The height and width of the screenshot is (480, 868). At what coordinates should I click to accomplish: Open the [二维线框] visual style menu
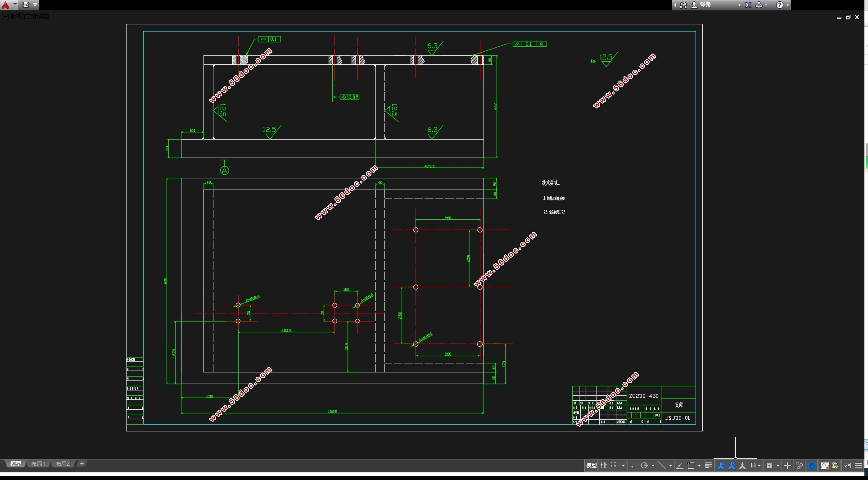point(36,17)
